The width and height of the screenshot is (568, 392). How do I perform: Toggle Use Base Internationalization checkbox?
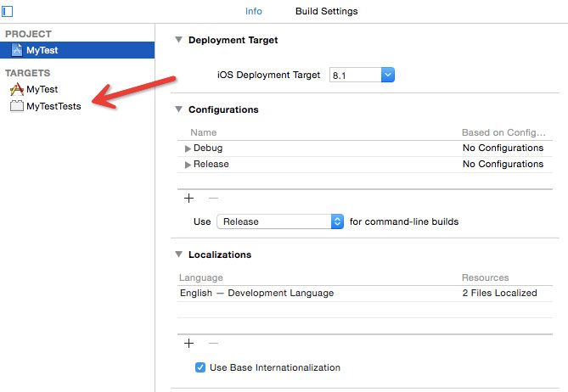[x=200, y=367]
